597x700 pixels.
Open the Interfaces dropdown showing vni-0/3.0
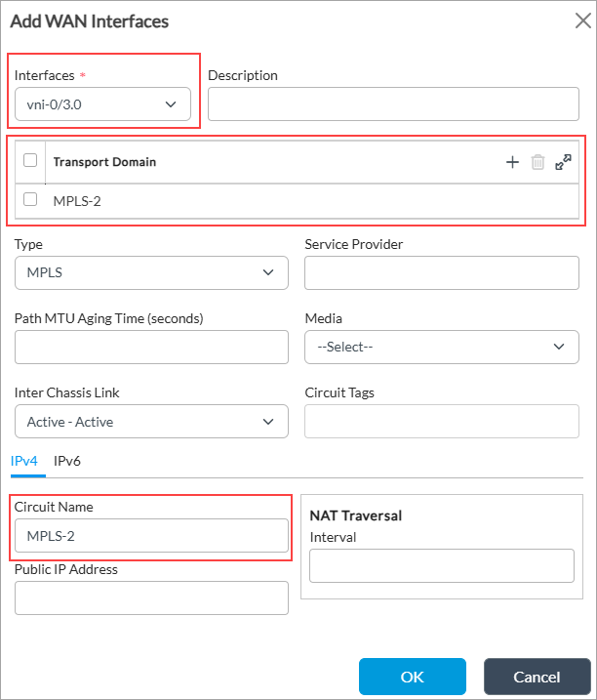(102, 104)
